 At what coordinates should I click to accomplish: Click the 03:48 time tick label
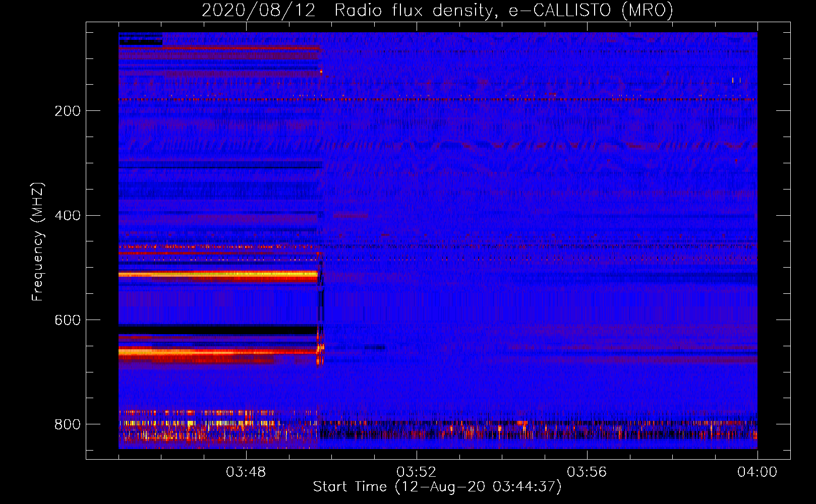point(246,472)
